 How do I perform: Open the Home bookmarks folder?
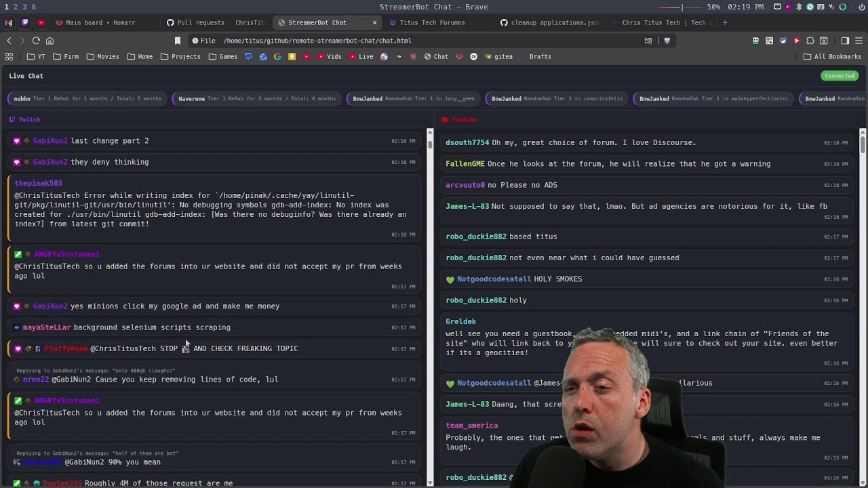[140, 56]
